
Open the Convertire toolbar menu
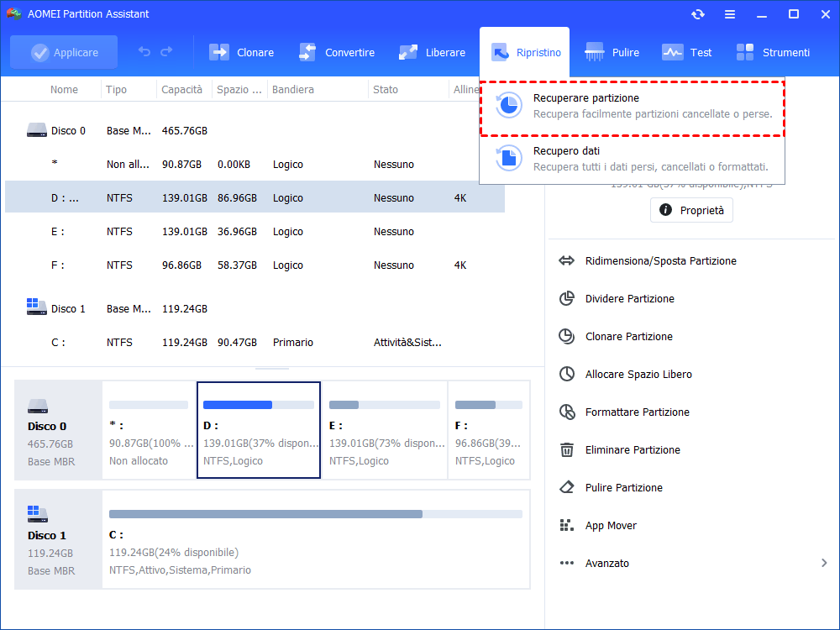click(x=337, y=52)
